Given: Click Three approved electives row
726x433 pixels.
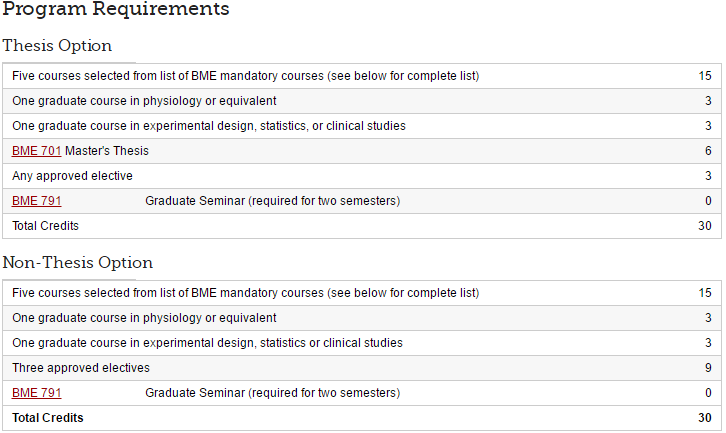Looking at the screenshot, I should pyautogui.click(x=80, y=368).
